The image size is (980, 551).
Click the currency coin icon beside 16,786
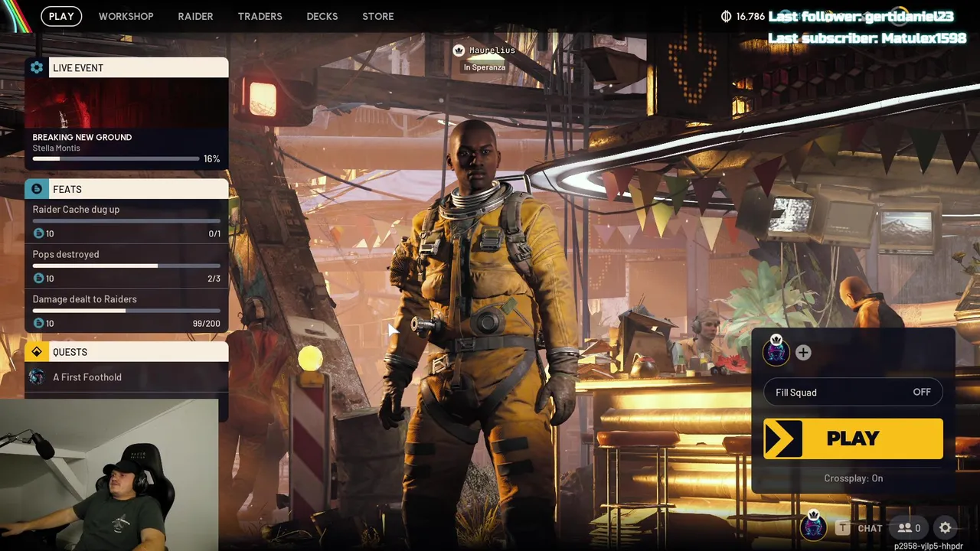tap(726, 16)
